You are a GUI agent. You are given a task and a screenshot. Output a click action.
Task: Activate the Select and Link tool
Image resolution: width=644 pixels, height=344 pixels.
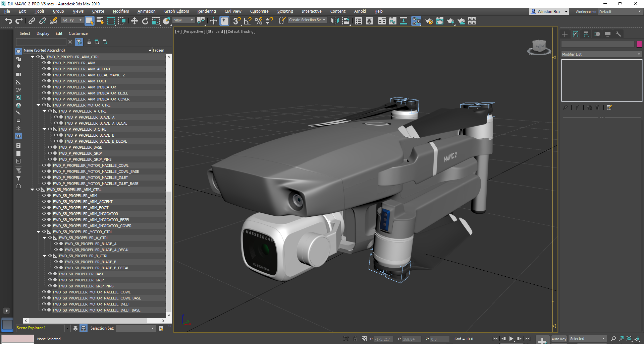pos(32,21)
